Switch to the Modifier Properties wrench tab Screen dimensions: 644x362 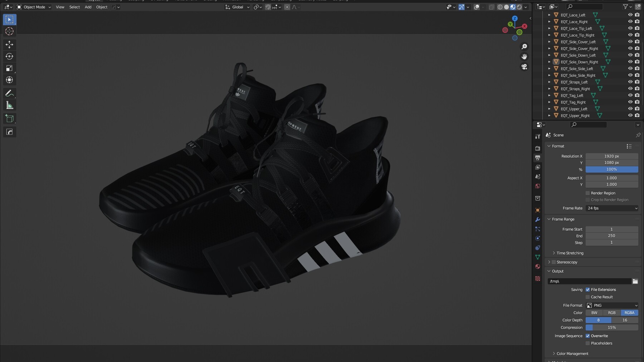coord(538,220)
